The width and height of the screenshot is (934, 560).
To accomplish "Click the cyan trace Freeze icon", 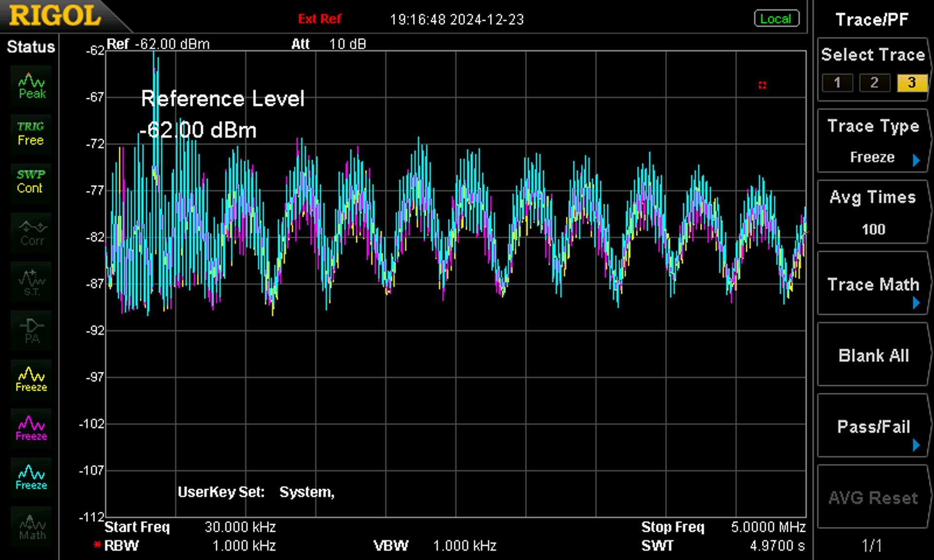I will tap(31, 478).
